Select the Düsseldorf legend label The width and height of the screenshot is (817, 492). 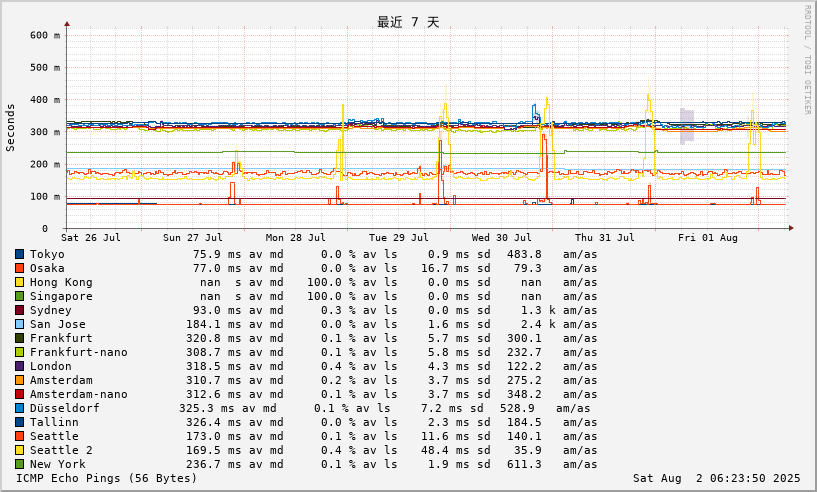pos(65,409)
